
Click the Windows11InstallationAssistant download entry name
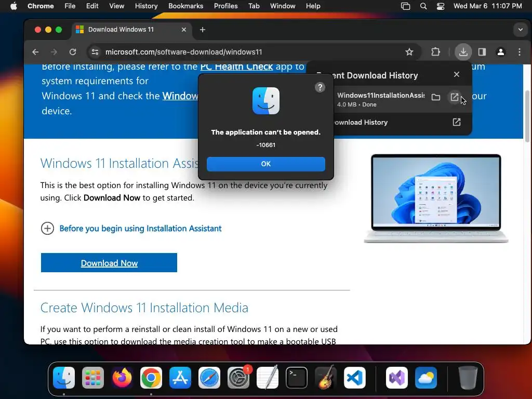[x=381, y=96]
